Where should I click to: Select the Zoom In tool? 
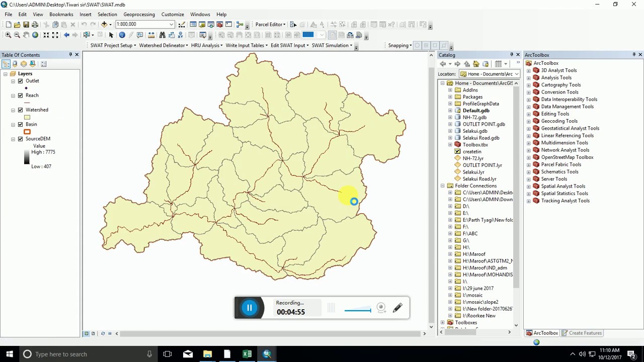(8, 35)
